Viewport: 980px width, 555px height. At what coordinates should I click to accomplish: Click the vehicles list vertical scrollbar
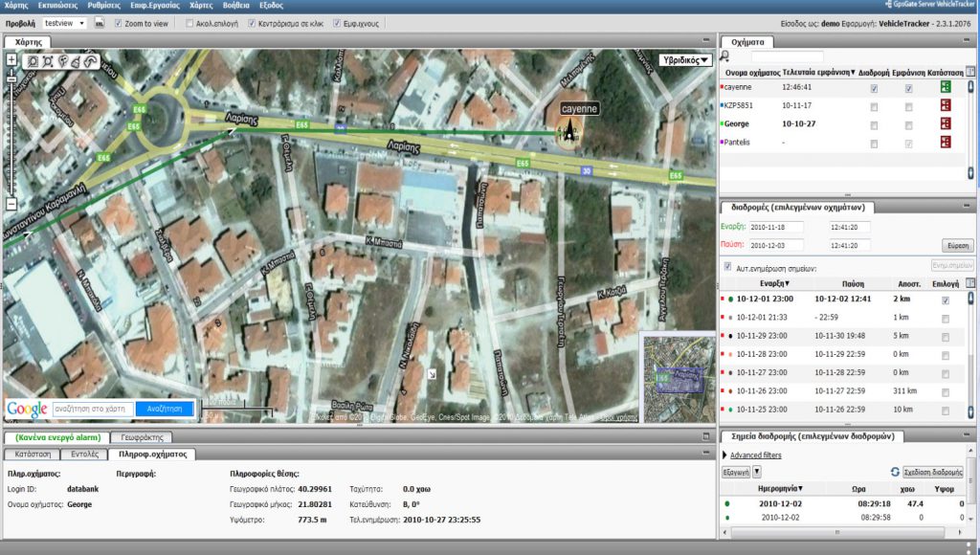pos(970,128)
